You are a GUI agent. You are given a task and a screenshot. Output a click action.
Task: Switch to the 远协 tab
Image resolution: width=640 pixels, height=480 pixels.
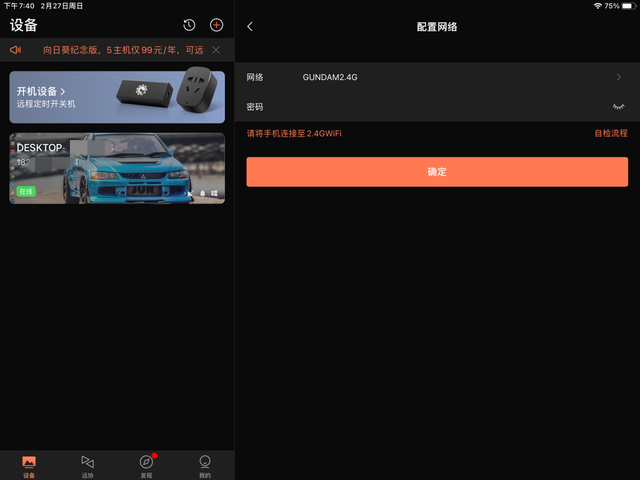pyautogui.click(x=87, y=467)
